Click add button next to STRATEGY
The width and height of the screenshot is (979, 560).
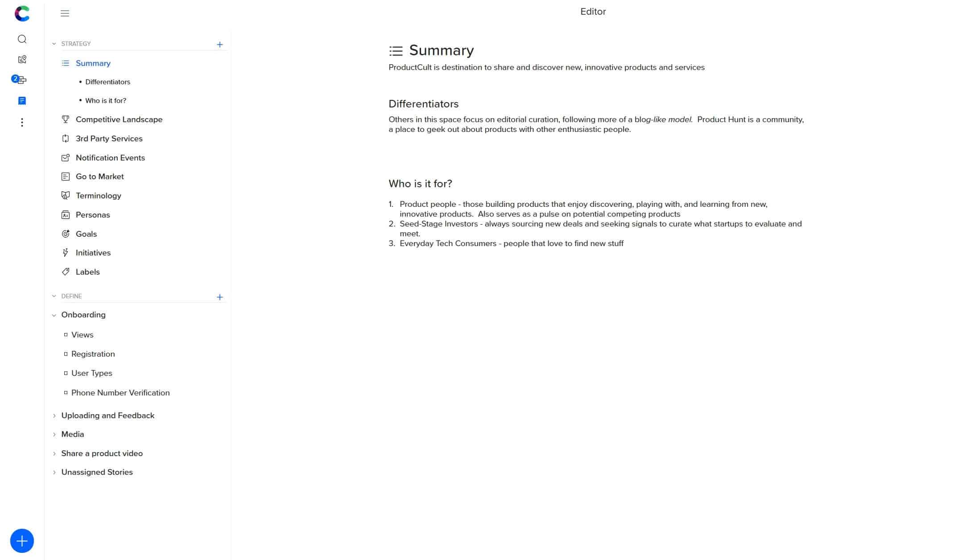click(x=220, y=45)
